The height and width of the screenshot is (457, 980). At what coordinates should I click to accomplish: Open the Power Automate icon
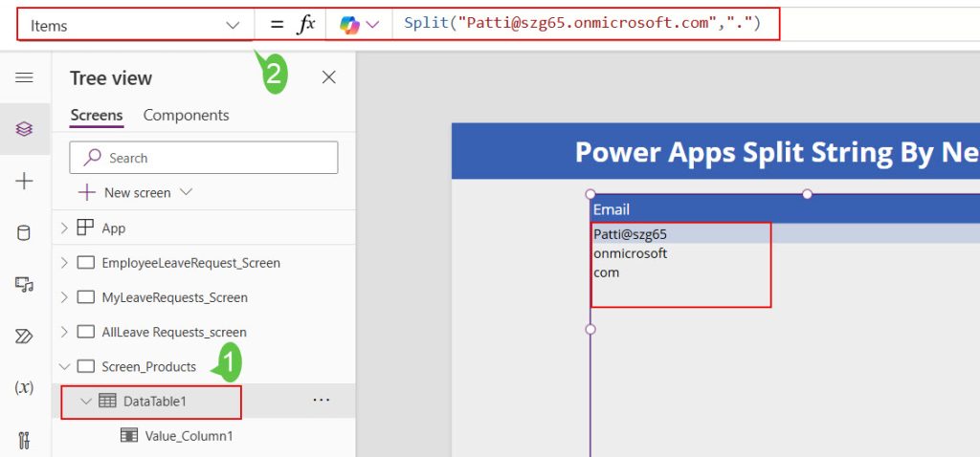click(x=24, y=337)
